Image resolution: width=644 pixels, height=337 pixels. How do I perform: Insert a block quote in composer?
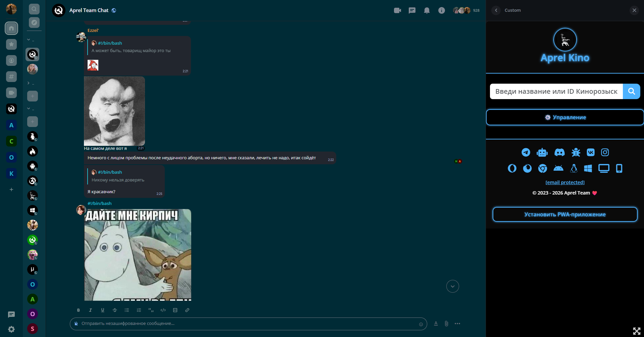[x=151, y=310]
